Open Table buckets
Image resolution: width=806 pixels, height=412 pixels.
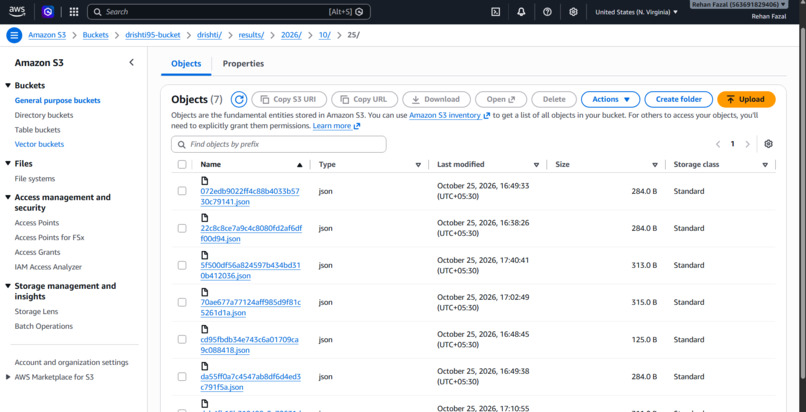(38, 130)
